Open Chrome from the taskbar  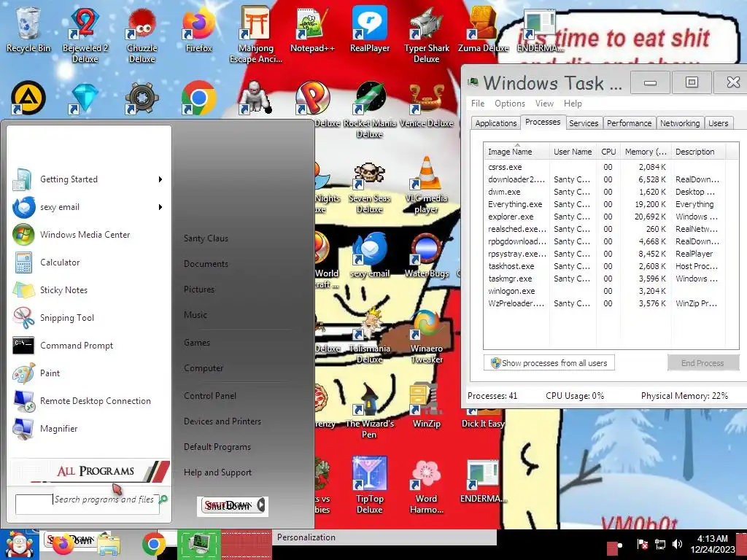click(153, 544)
